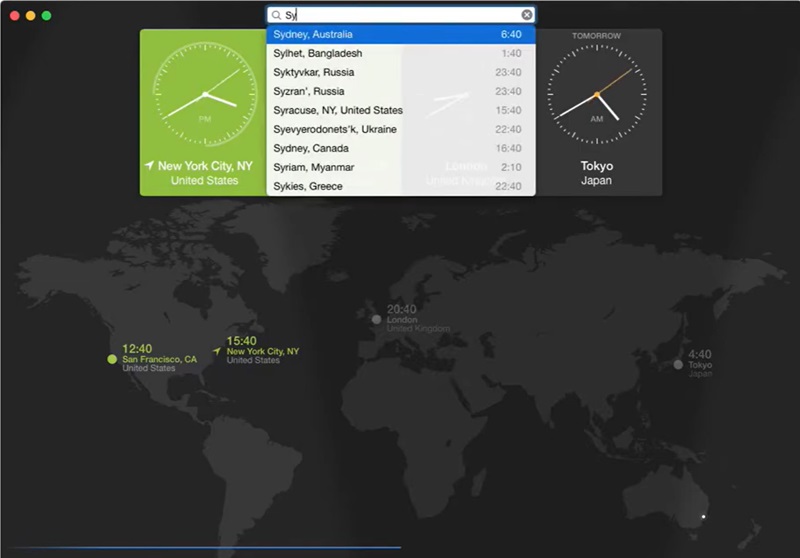Choose Sylhet, Bangladesh in the list
Image resolution: width=800 pixels, height=558 pixels.
(x=401, y=53)
